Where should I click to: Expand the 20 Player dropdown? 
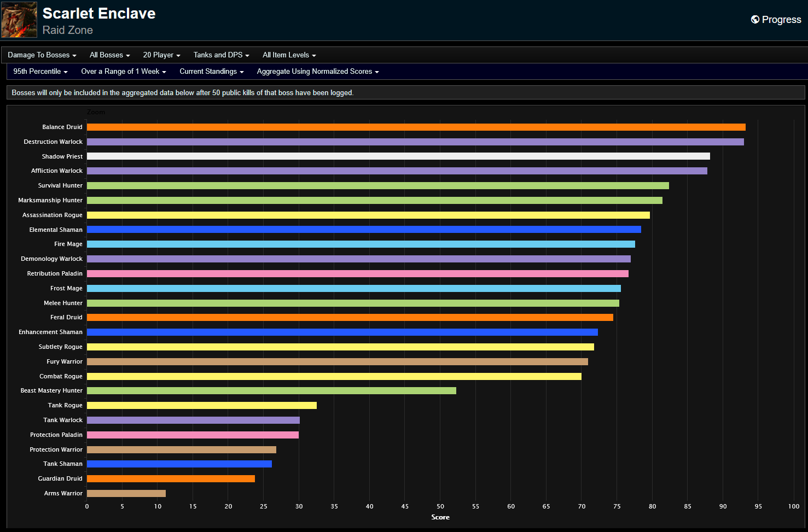pos(161,55)
